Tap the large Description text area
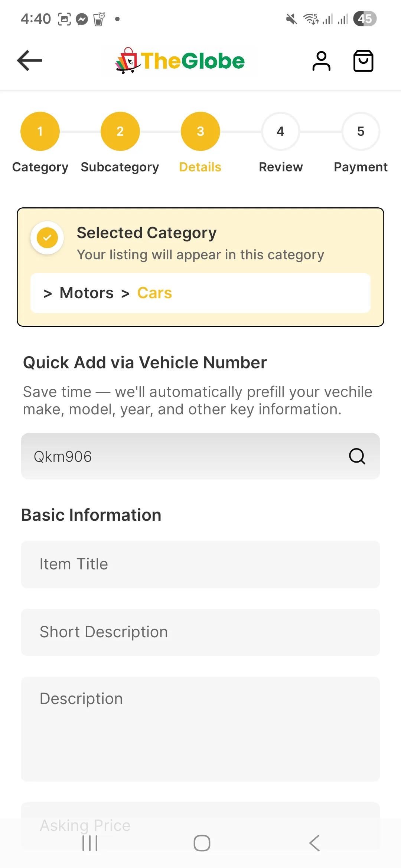The height and width of the screenshot is (868, 401). click(200, 729)
